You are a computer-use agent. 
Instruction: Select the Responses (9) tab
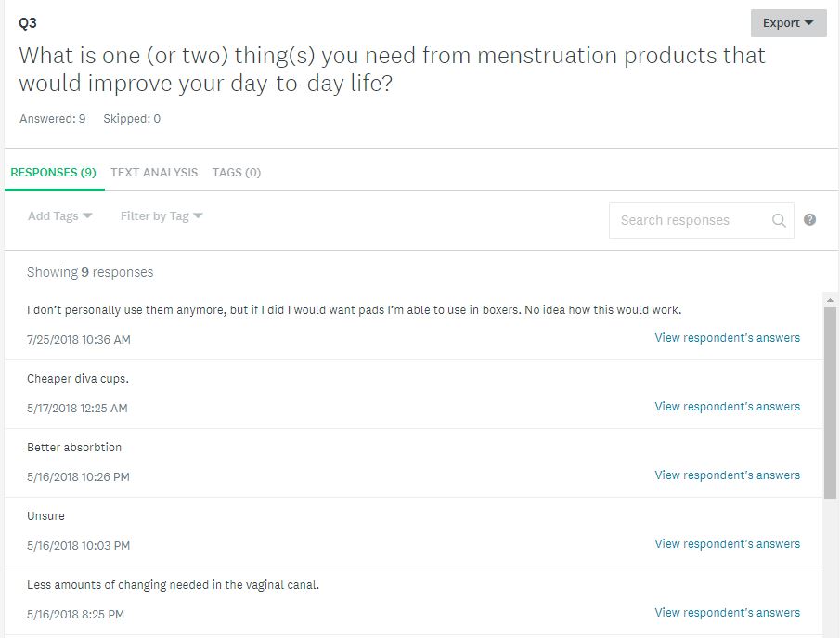(54, 172)
